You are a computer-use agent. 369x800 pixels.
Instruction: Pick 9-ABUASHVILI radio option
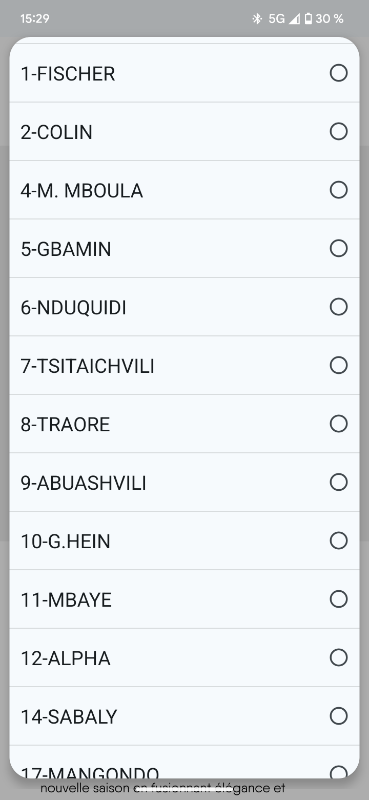pyautogui.click(x=338, y=482)
